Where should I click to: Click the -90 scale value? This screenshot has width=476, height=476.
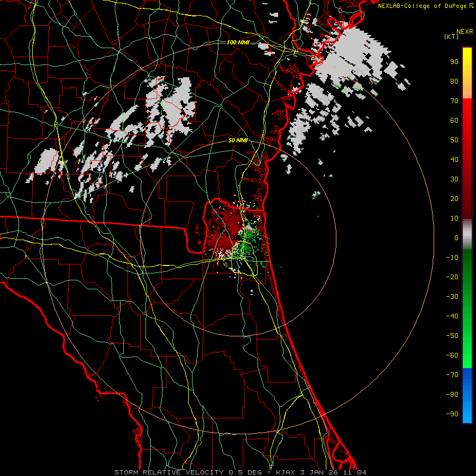tap(452, 414)
